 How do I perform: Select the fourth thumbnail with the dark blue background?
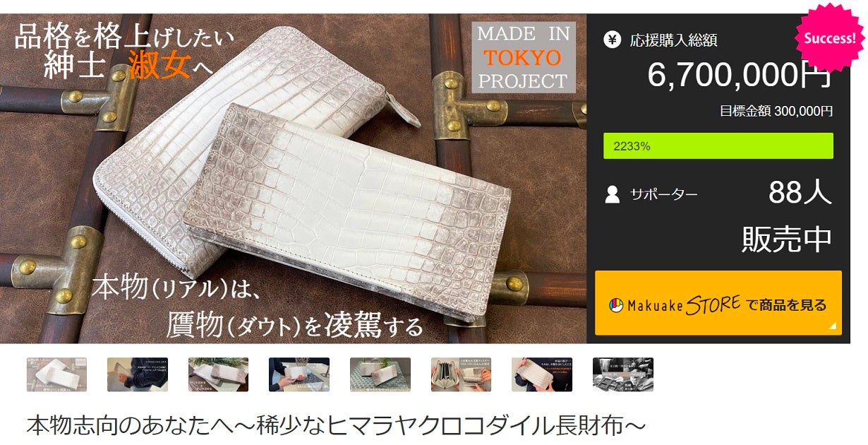(299, 374)
